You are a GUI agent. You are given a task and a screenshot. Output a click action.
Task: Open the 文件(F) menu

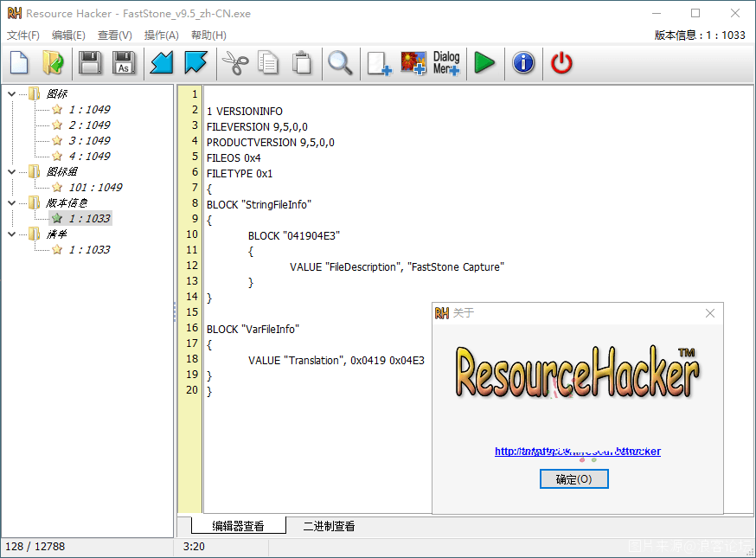[23, 35]
